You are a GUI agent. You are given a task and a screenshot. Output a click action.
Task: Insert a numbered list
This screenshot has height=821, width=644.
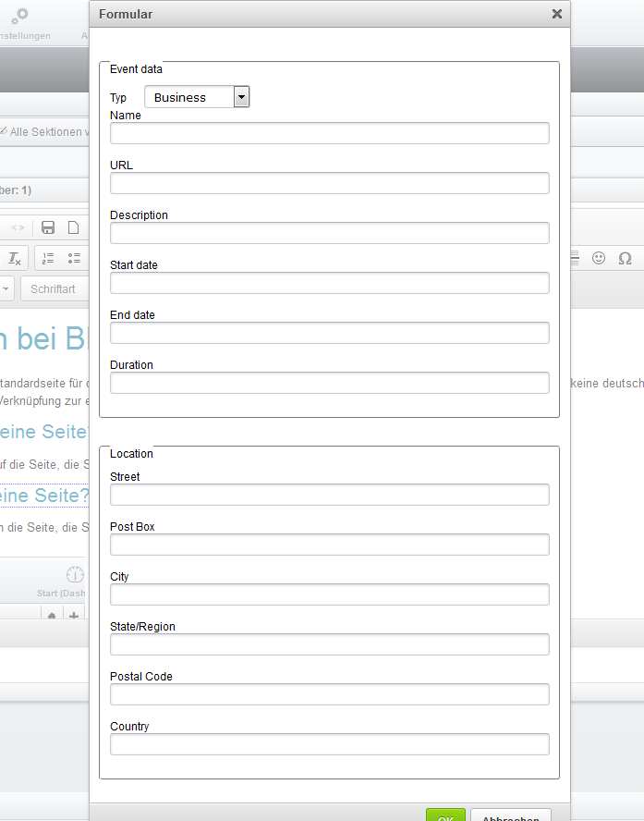click(x=48, y=258)
